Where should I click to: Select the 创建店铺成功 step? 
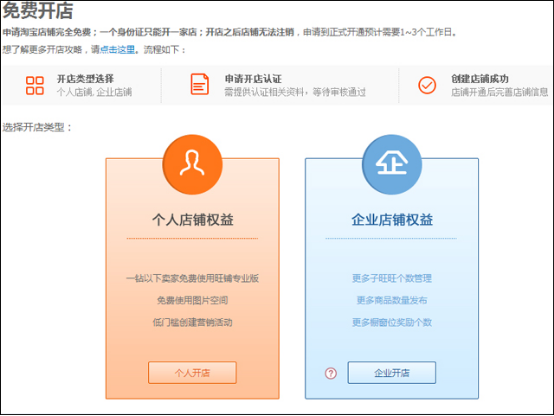(x=480, y=78)
